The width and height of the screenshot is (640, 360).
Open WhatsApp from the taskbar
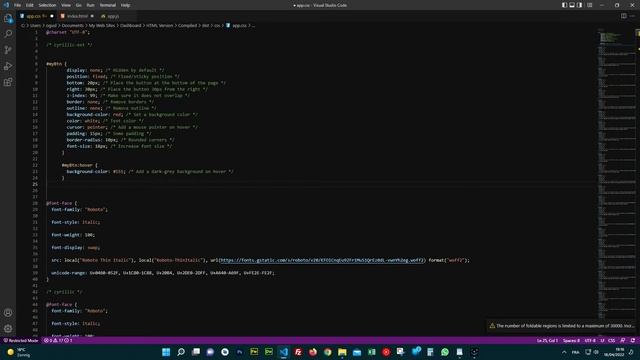click(x=445, y=352)
